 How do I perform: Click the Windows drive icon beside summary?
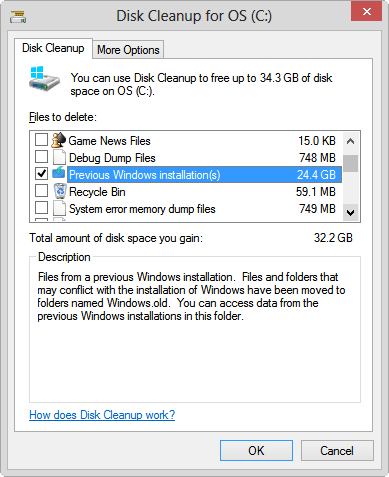click(x=44, y=79)
